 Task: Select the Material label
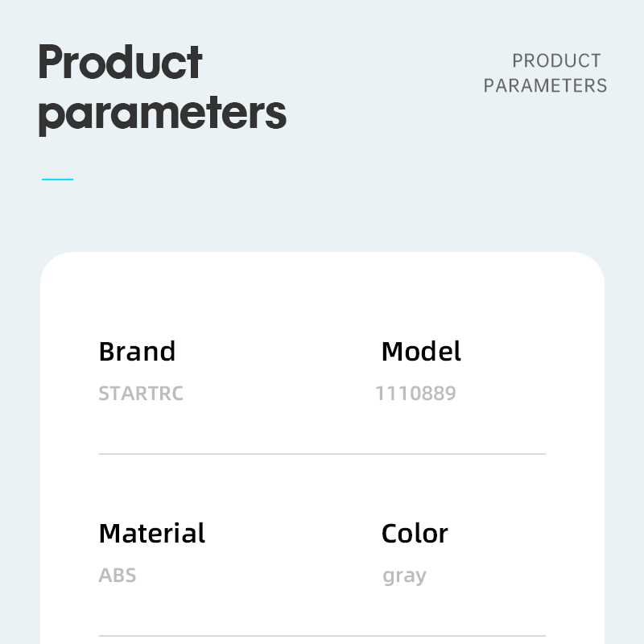click(152, 534)
